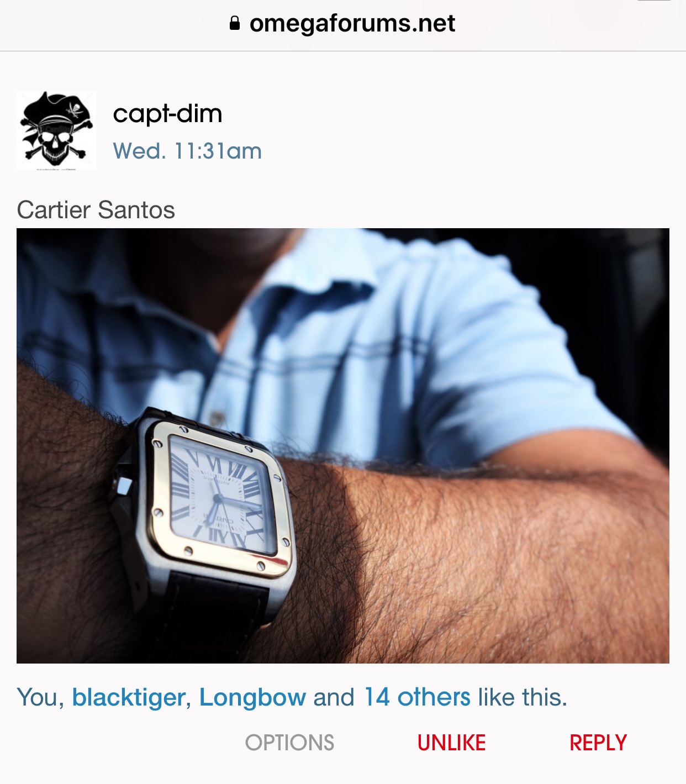Open the Cartier Santos wrist photo
Screen dimensions: 686x784
point(343,446)
